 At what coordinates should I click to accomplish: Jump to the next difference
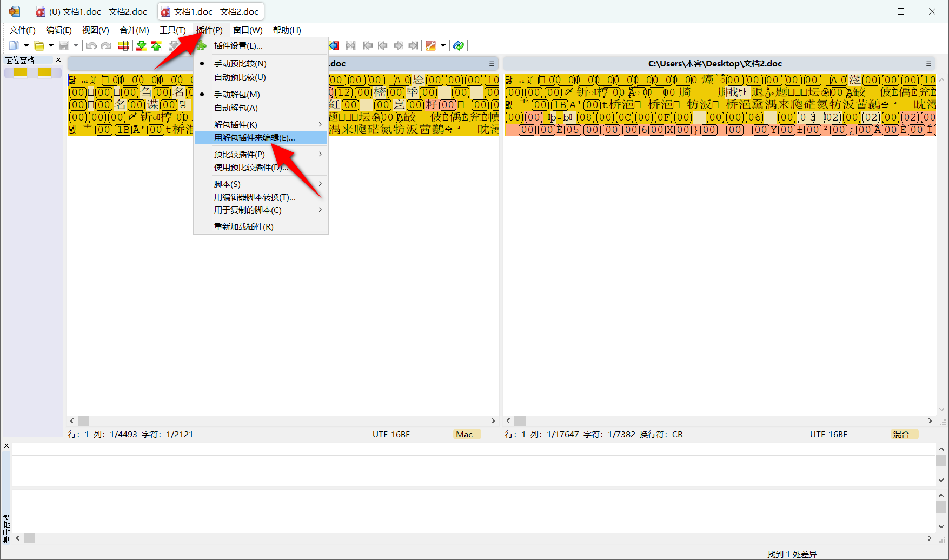398,45
